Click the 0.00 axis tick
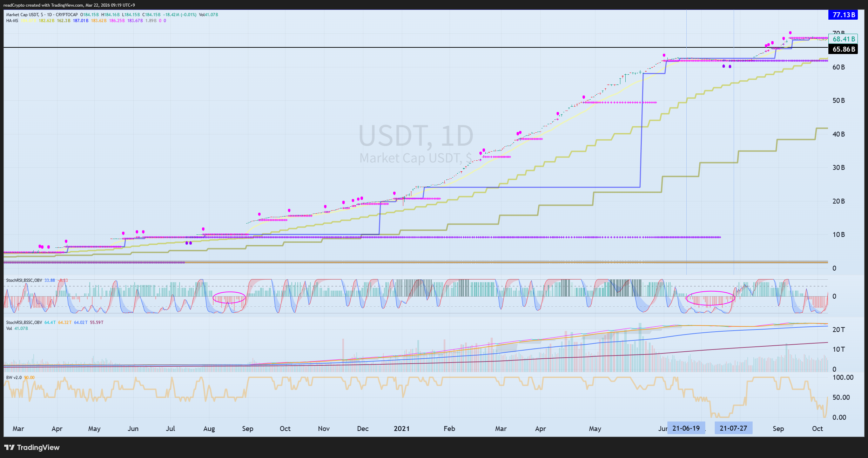The image size is (868, 458). click(839, 417)
